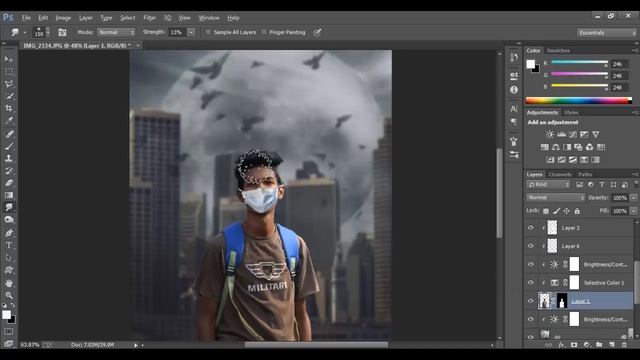Screen dimensions: 640x360
Task: Open the brush size preset picker
Action: [x=48, y=32]
